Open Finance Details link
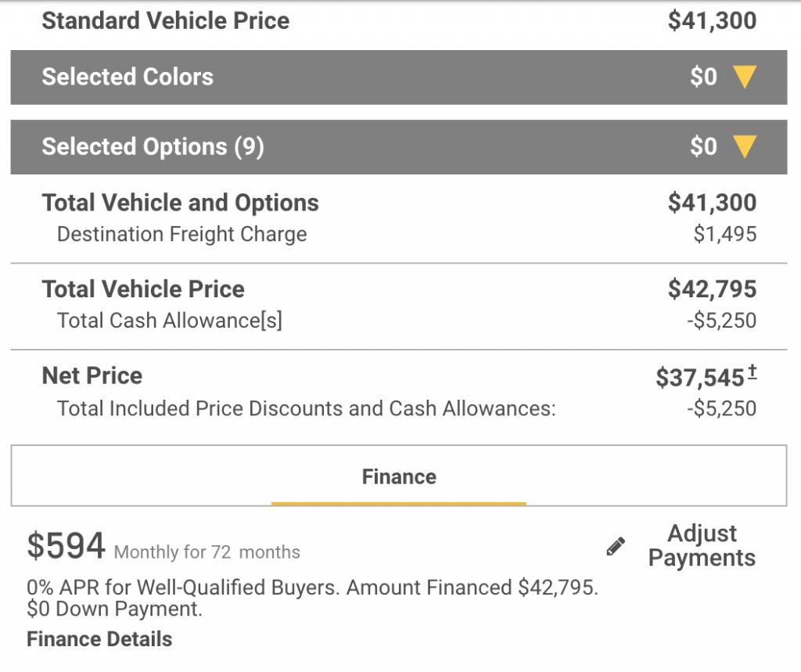 (99, 639)
